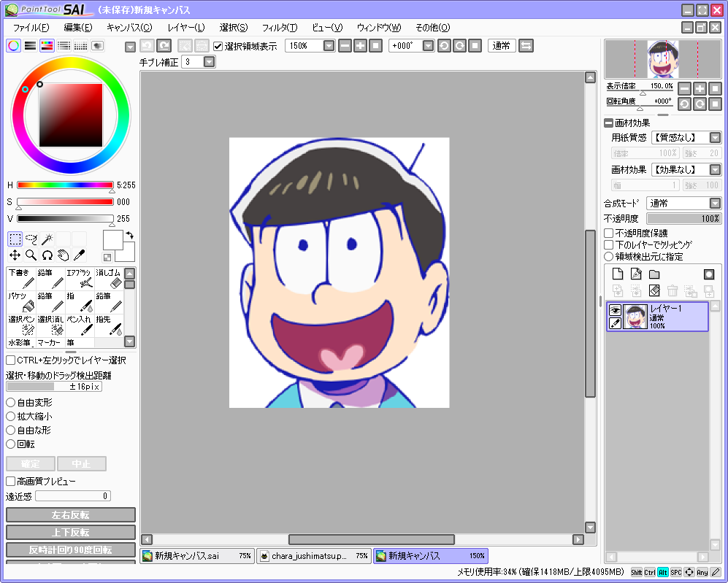Flip view horizontally with toolbar arrows icon
The width and height of the screenshot is (728, 583).
click(x=526, y=45)
